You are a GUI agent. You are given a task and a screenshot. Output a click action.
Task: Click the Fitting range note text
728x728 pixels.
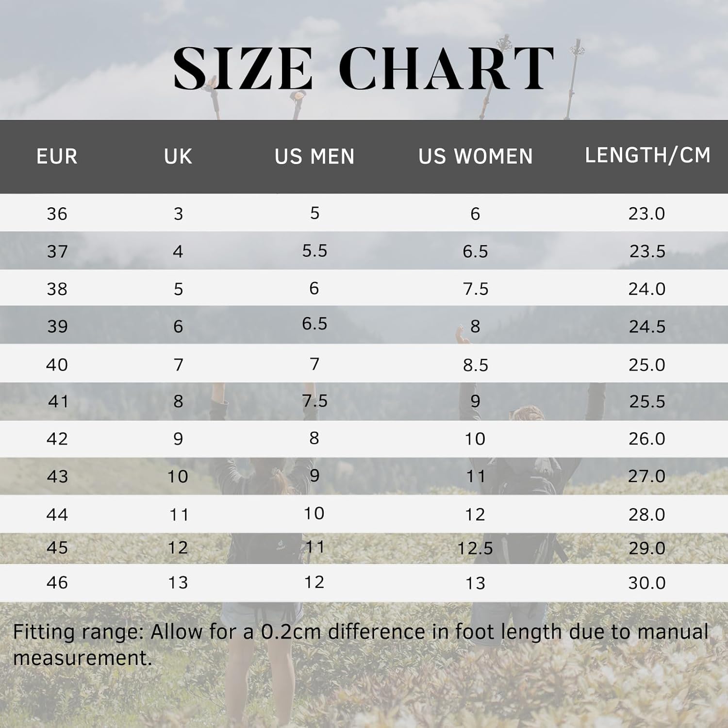coord(361,645)
